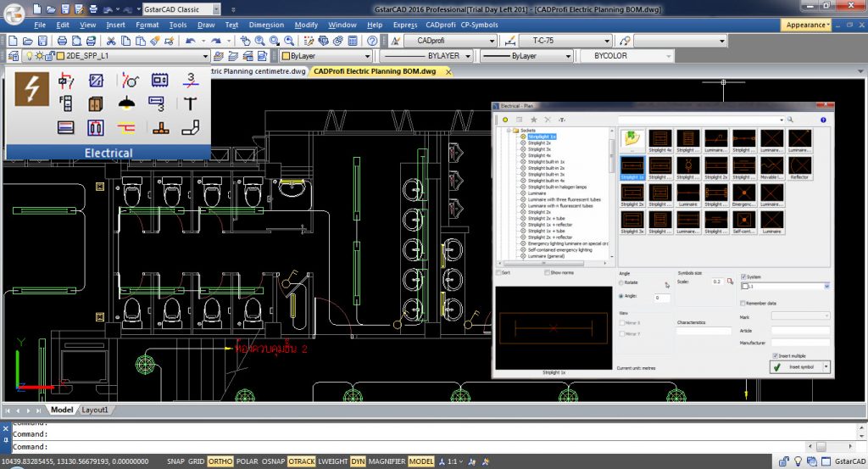Screen dimensions: 868x469
Task: Save the drawing via the diskette icon
Action: click(42, 41)
